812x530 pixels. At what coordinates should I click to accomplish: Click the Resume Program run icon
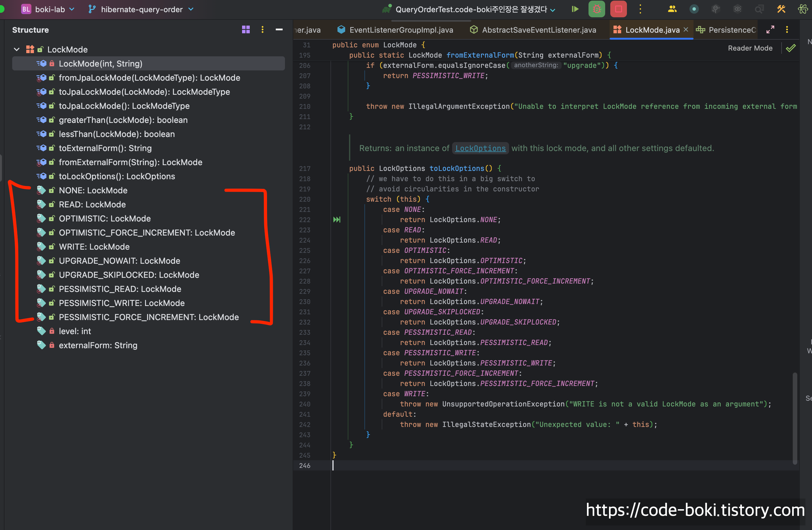(x=575, y=9)
